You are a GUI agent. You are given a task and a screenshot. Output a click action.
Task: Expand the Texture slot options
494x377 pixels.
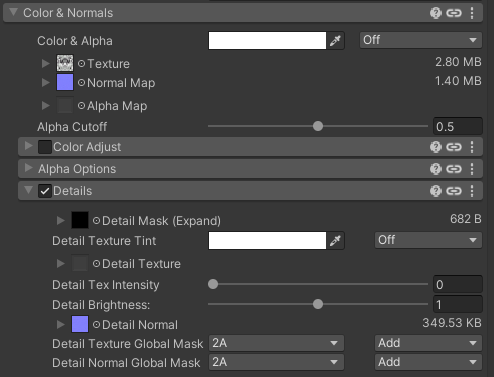[x=45, y=63]
